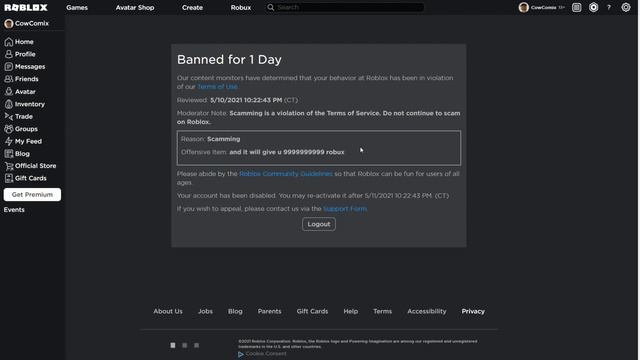
Task: Click the first social icon in footer
Action: coord(173,345)
